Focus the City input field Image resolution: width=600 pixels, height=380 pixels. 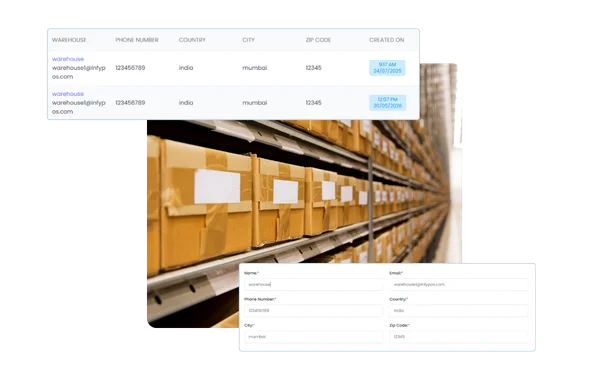[x=313, y=337]
